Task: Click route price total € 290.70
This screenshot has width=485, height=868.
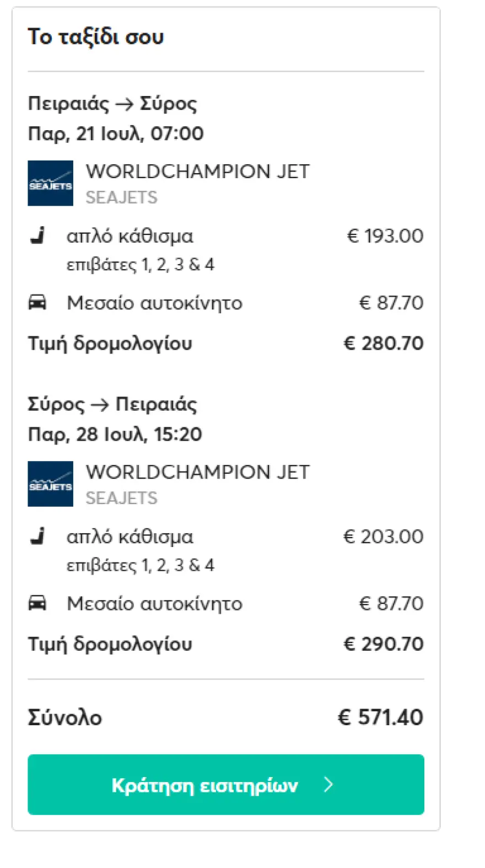Action: click(x=383, y=644)
